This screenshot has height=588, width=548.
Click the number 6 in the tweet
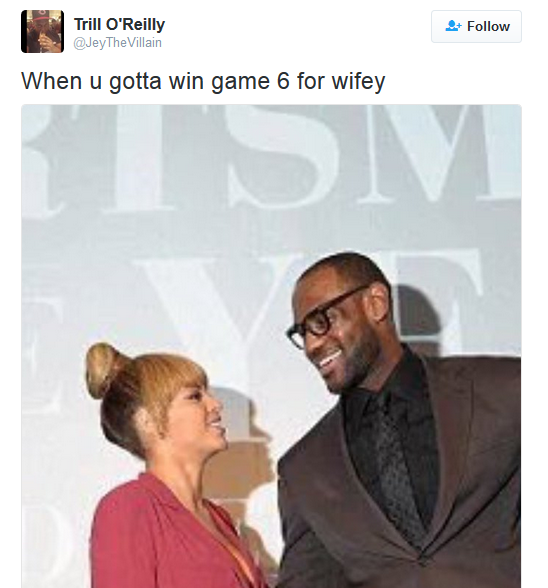(283, 80)
